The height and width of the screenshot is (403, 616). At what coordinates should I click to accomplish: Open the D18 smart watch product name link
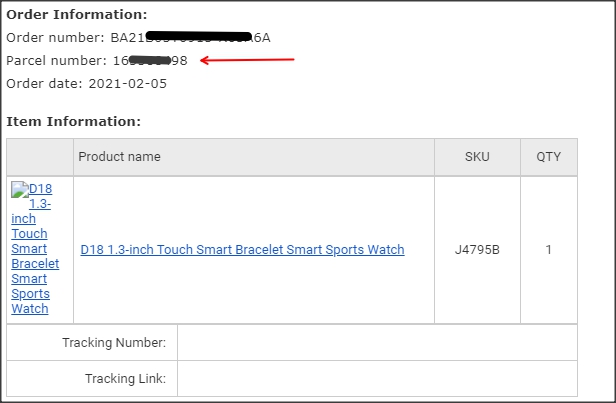pyautogui.click(x=242, y=250)
